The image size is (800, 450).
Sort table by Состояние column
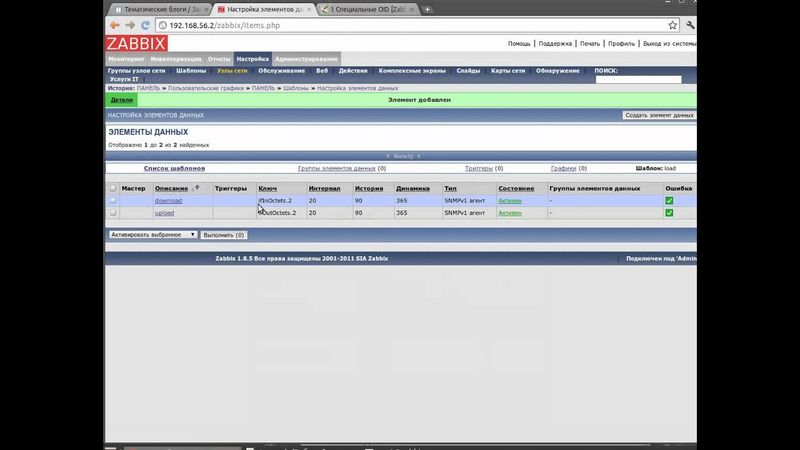click(x=516, y=188)
